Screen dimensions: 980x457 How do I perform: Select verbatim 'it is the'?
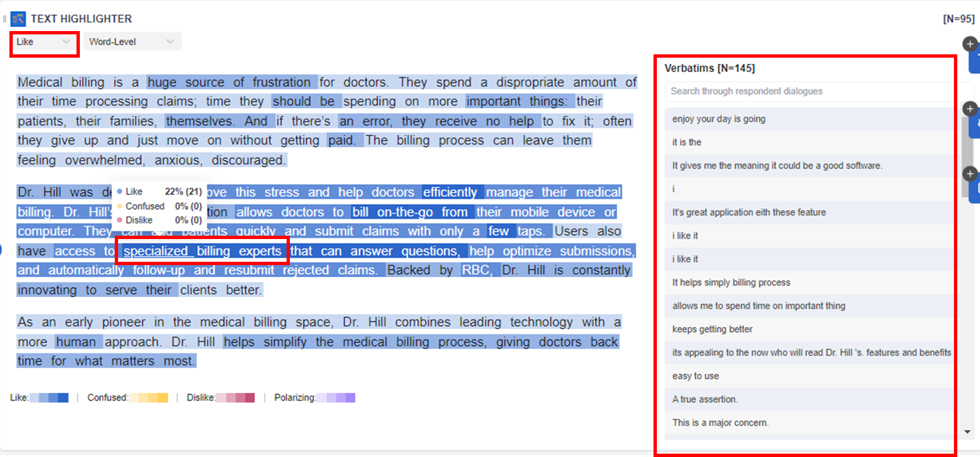pos(809,142)
